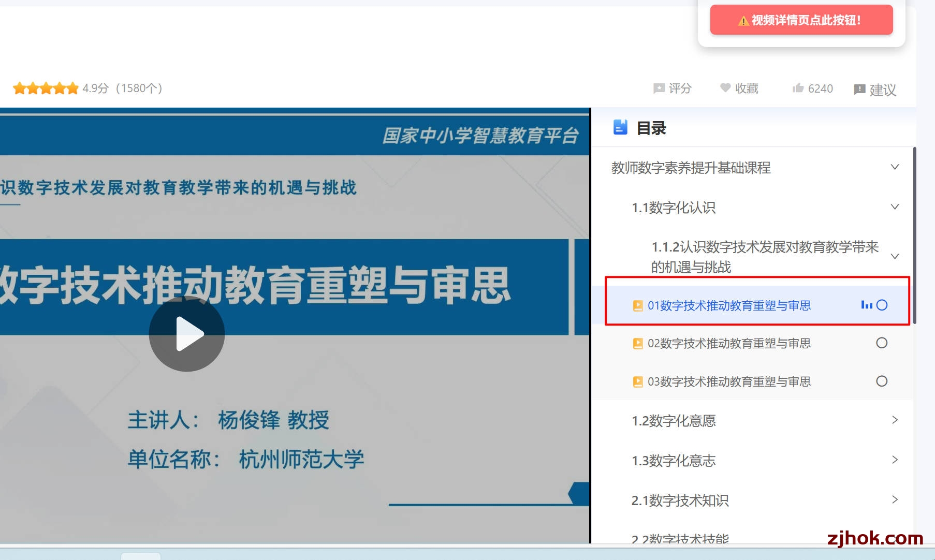
Task: Click the now-playing bars icon on lesson 01
Action: pyautogui.click(x=867, y=305)
